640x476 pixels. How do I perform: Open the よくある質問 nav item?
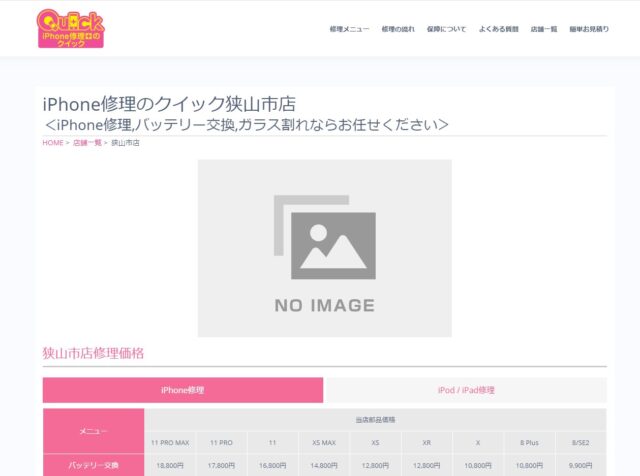[x=499, y=29]
